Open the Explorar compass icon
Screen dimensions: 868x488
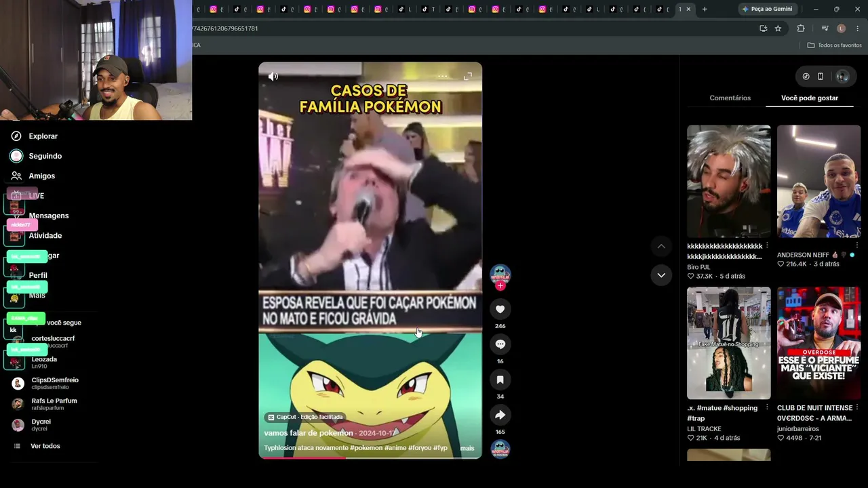(x=16, y=136)
